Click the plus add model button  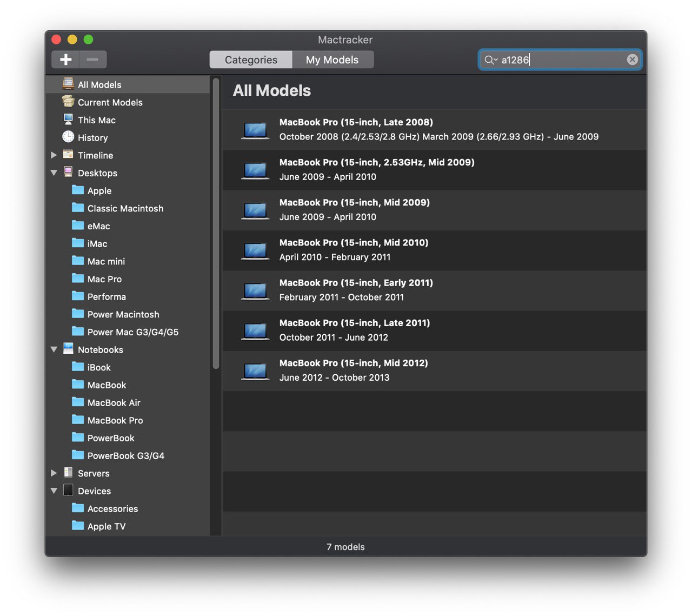[x=65, y=59]
